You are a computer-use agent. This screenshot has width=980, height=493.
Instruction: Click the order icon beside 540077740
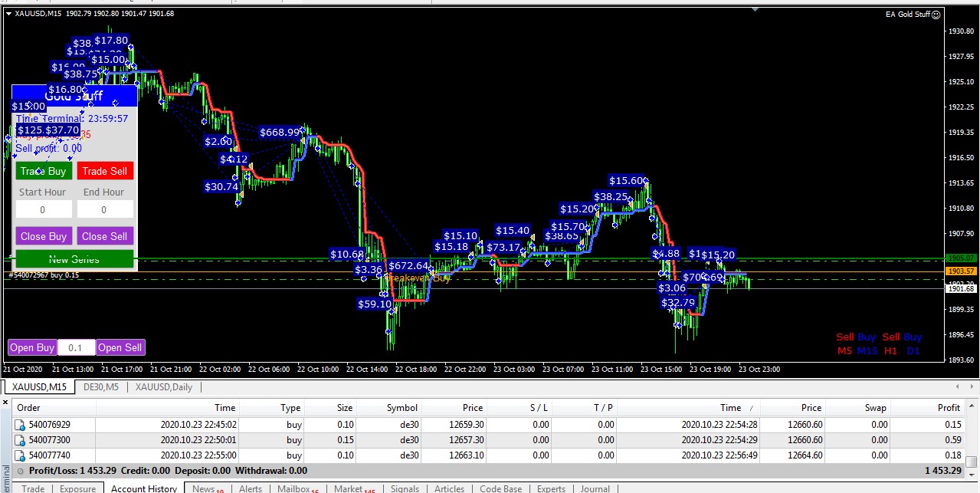[x=21, y=455]
